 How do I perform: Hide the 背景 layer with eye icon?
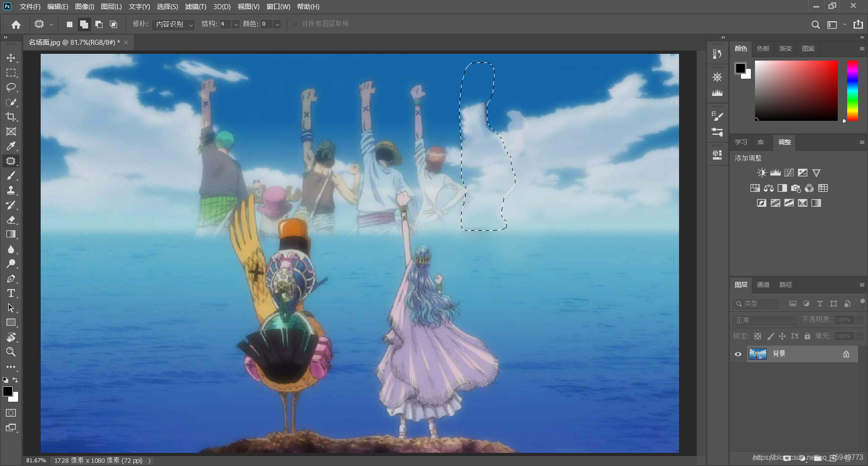(738, 354)
